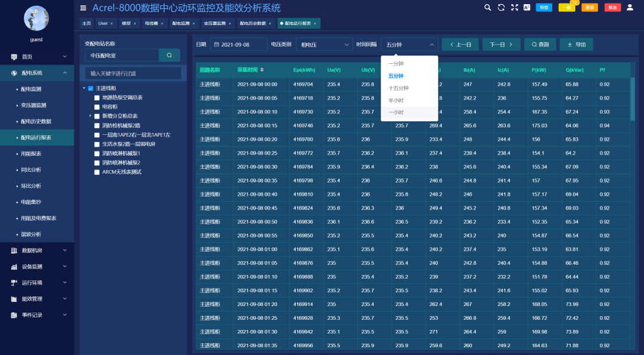
Task: Switch language using the A translate icon
Action: point(527,8)
